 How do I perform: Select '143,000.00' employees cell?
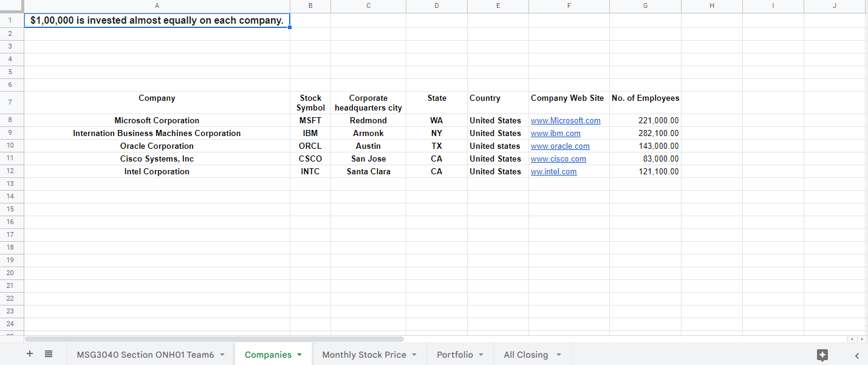pos(645,146)
